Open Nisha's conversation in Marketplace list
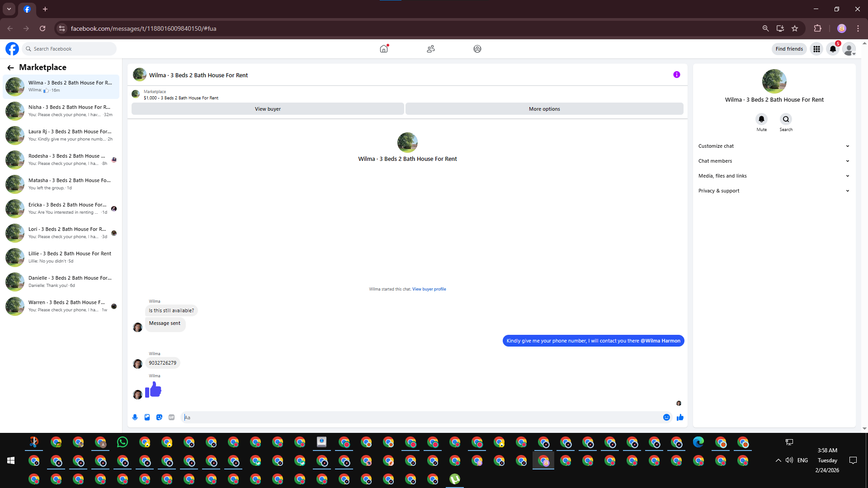This screenshot has width=868, height=488. [61, 111]
